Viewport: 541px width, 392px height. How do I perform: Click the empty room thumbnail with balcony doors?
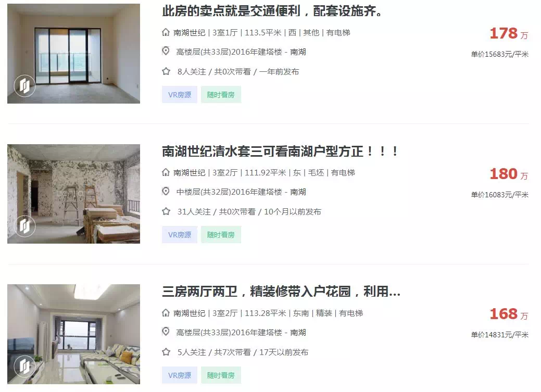point(73,54)
